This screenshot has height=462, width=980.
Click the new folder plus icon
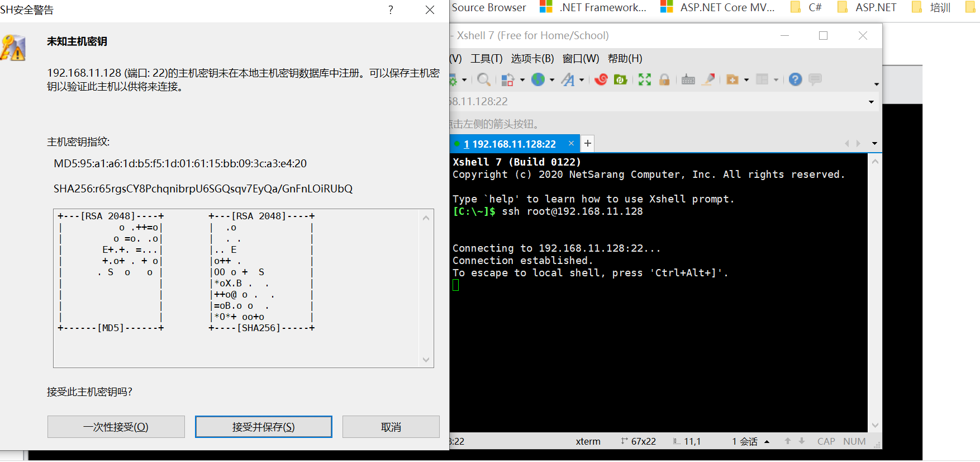[x=732, y=80]
